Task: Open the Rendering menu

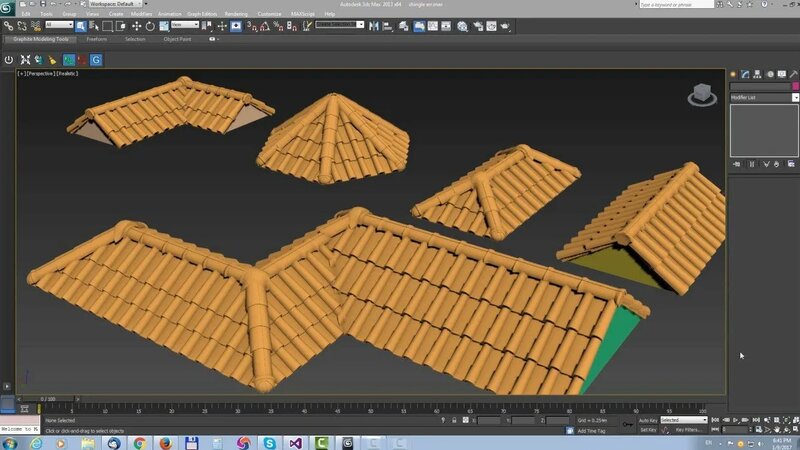Action: (x=236, y=14)
